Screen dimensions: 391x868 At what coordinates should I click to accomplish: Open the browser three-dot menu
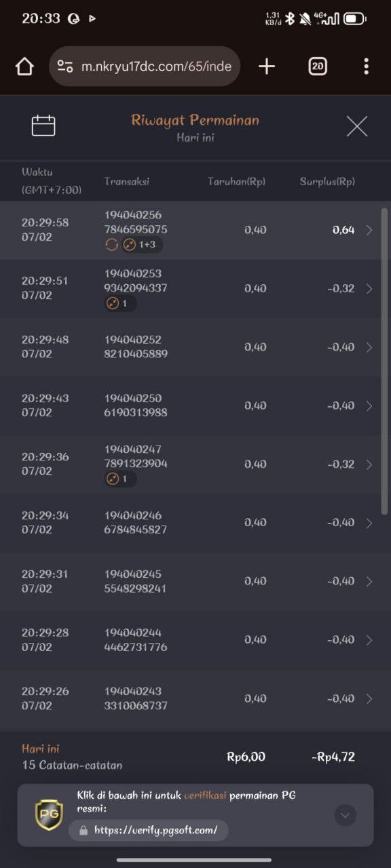(367, 66)
